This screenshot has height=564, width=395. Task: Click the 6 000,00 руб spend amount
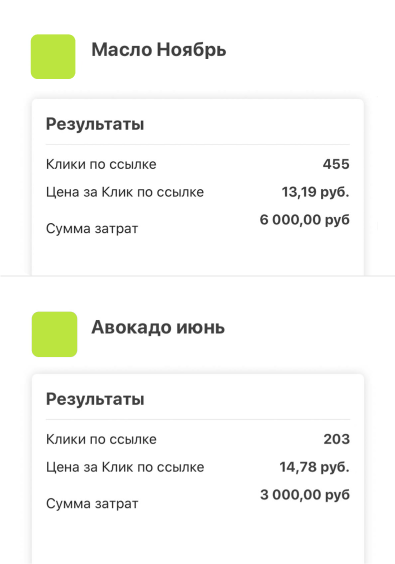(x=304, y=220)
